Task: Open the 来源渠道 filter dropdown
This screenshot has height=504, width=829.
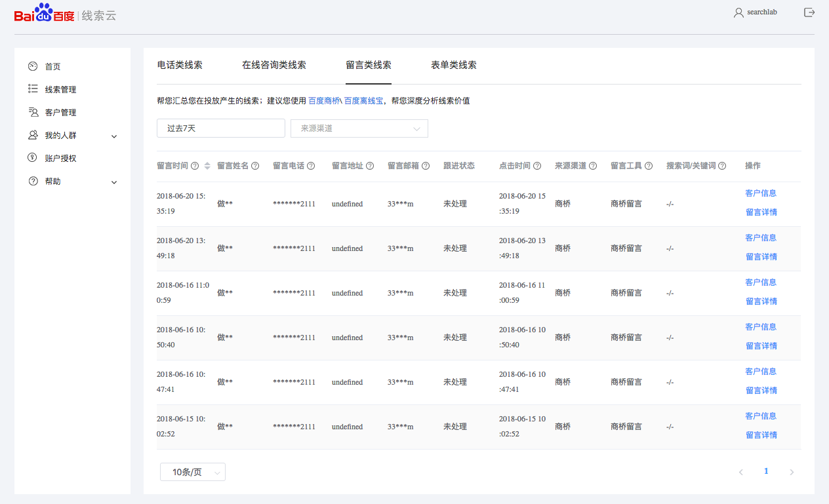Action: pyautogui.click(x=359, y=128)
